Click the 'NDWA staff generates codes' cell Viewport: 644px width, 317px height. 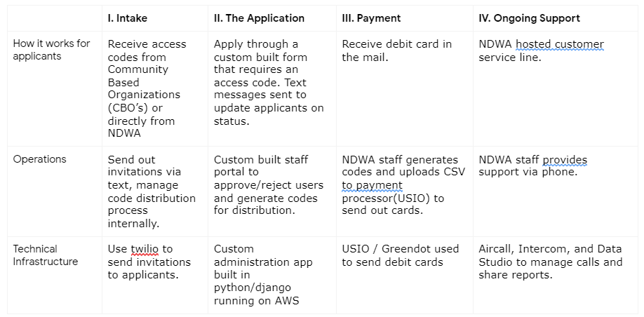(401, 179)
